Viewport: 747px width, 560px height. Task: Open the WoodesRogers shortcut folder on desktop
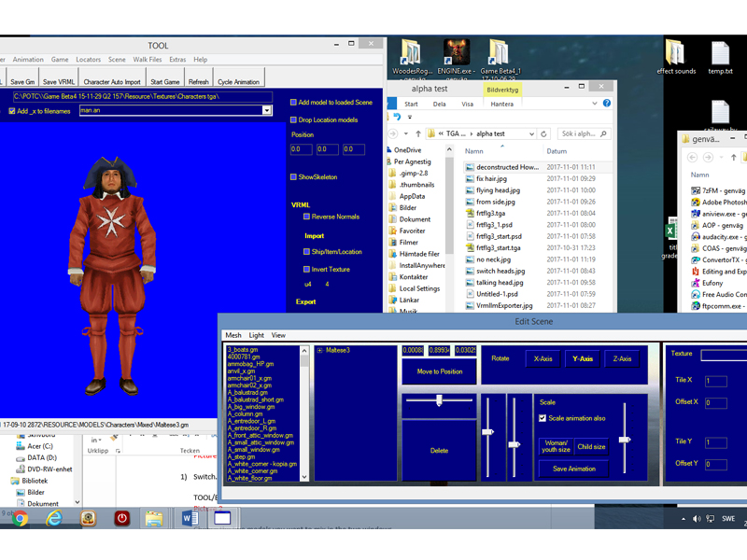point(412,58)
